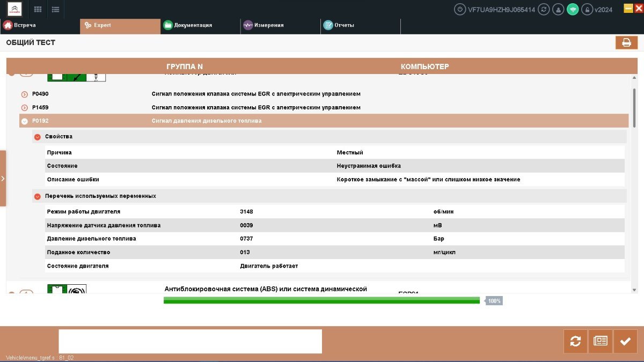Screen dimensions: 644x362
Task: Click the green 100% progress bar
Action: pos(321,301)
